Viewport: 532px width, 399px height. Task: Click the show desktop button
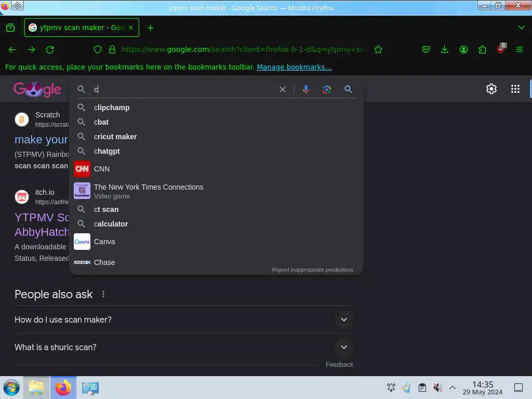(x=518, y=388)
